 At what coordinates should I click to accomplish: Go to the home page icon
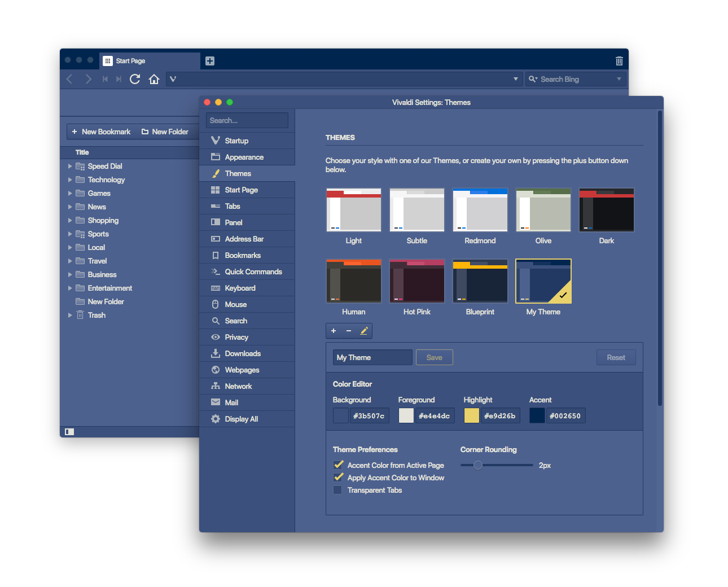(154, 79)
